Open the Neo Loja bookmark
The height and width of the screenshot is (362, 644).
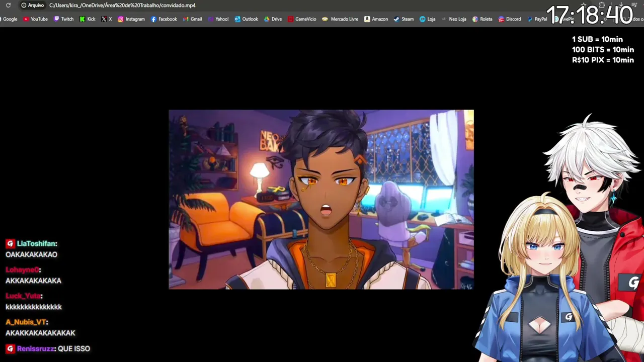tap(453, 19)
